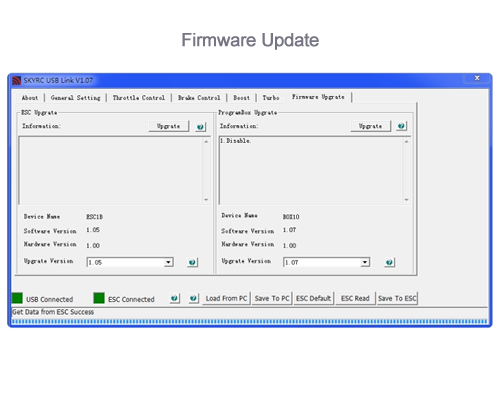The width and height of the screenshot is (500, 400).
Task: Click down arrow of ProgramBox information scrollbar
Action: [406, 200]
